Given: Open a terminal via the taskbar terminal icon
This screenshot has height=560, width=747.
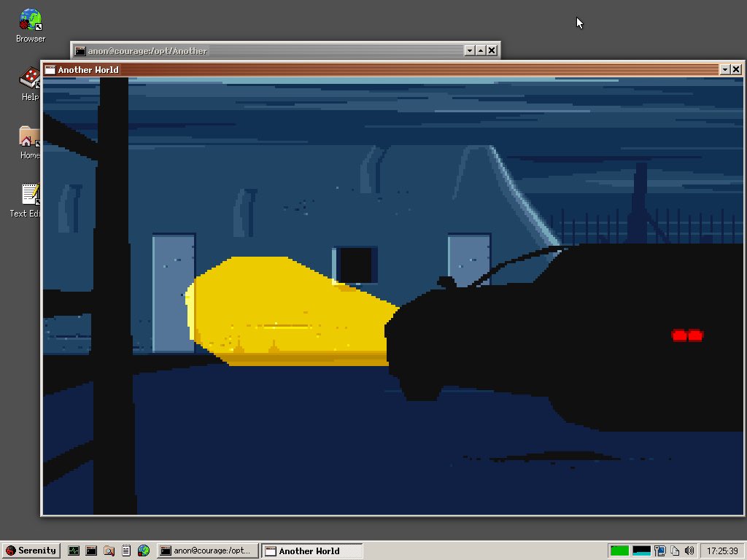Looking at the screenshot, I should point(91,551).
